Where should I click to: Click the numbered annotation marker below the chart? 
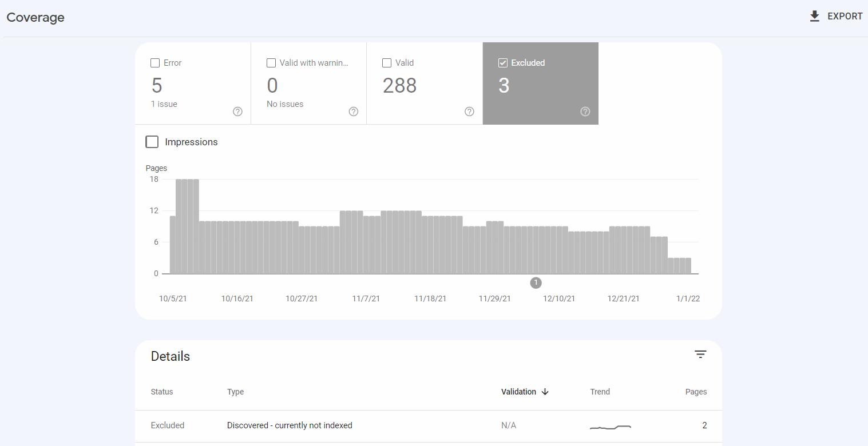[536, 282]
